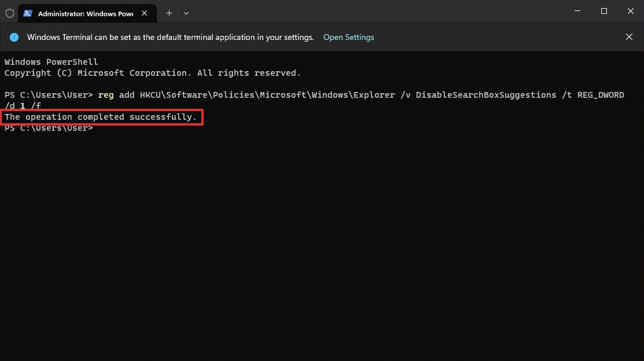Click the administrator shield icon in title bar
The image size is (644, 361).
[x=10, y=13]
